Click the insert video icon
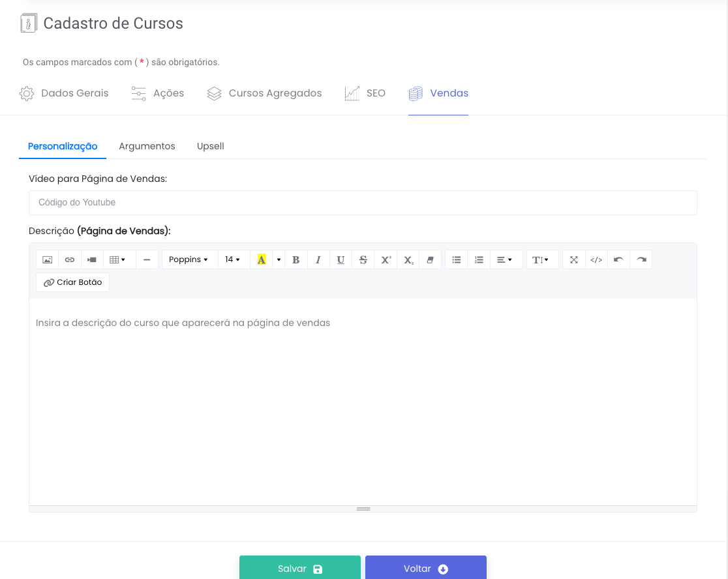Image resolution: width=728 pixels, height=579 pixels. click(x=92, y=260)
